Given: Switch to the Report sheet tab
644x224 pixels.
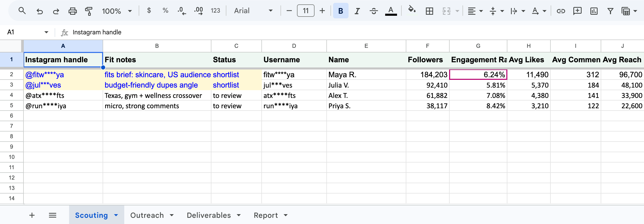Looking at the screenshot, I should pos(271,215).
